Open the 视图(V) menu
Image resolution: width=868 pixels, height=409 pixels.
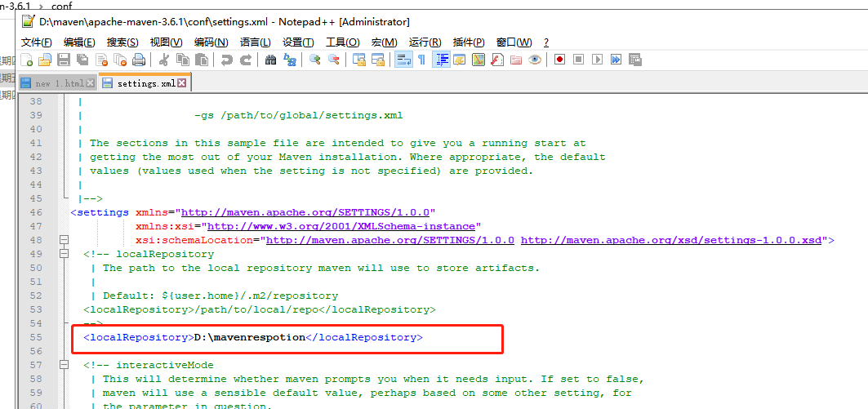166,42
